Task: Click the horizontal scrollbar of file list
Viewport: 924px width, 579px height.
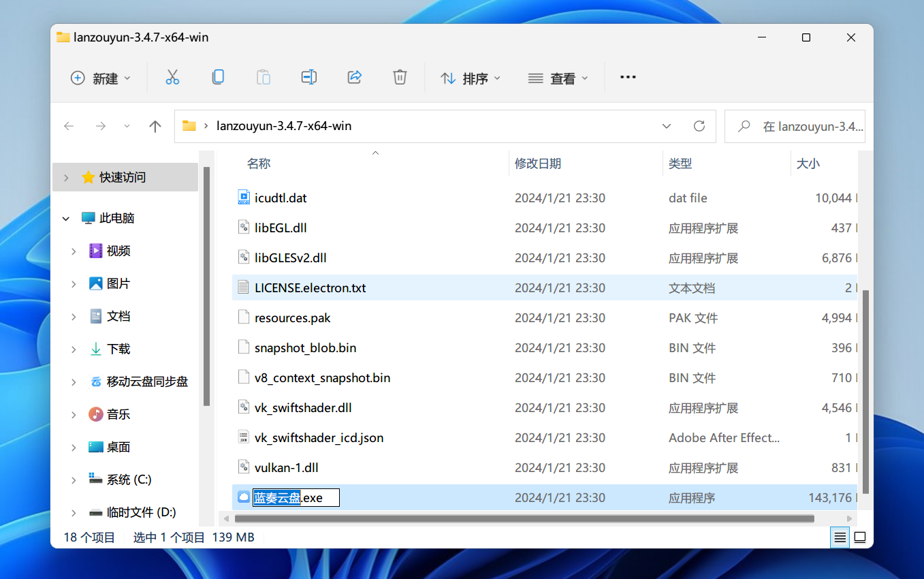Action: pyautogui.click(x=524, y=518)
